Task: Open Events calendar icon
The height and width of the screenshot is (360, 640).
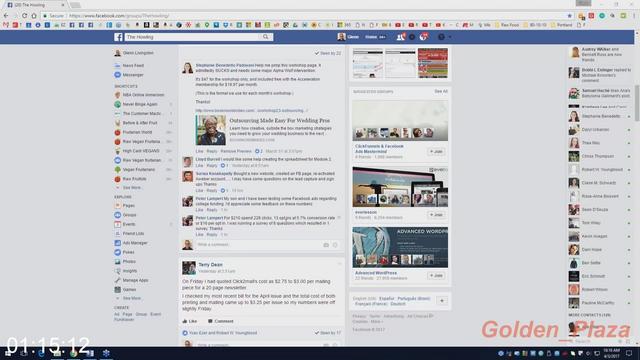Action: click(x=118, y=224)
